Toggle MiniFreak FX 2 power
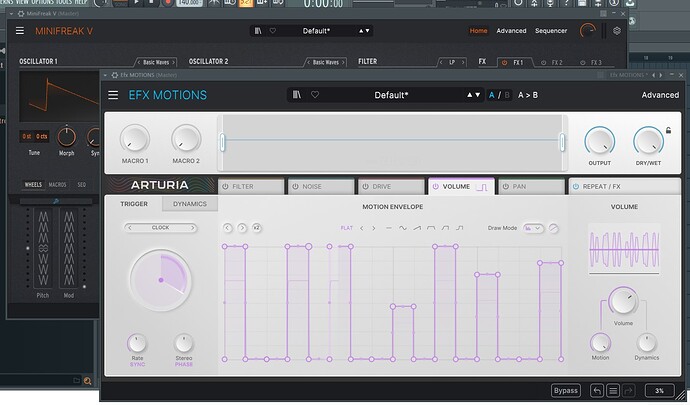Viewport: 690px width, 405px height. point(543,63)
